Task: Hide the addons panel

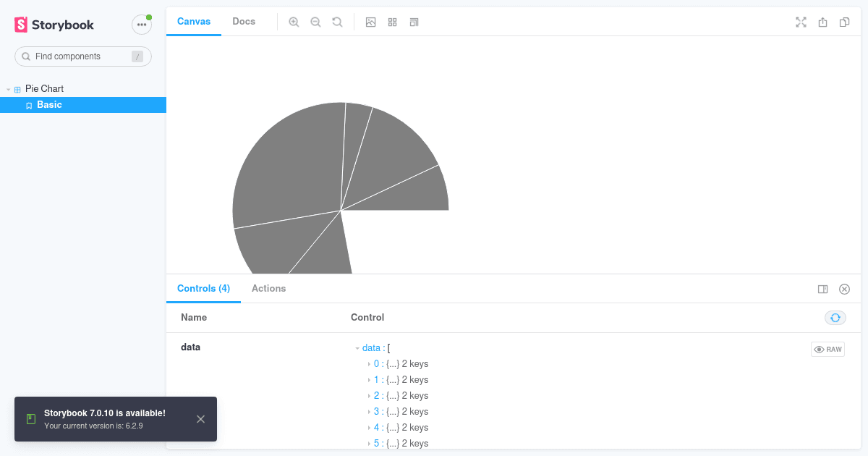Action: click(844, 288)
